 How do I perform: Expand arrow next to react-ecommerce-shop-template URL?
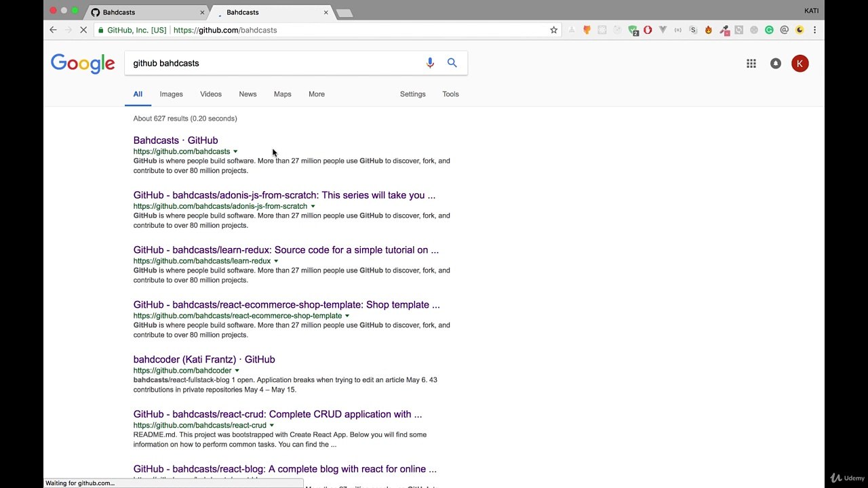pos(347,316)
